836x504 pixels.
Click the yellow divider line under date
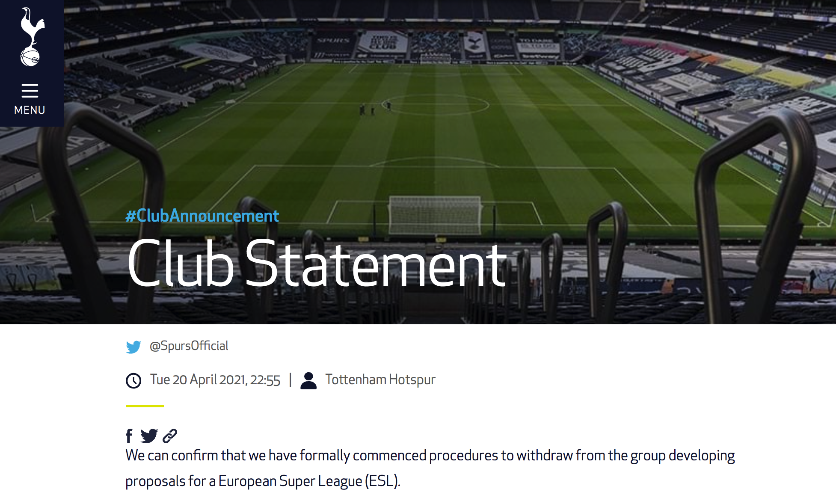tap(145, 406)
